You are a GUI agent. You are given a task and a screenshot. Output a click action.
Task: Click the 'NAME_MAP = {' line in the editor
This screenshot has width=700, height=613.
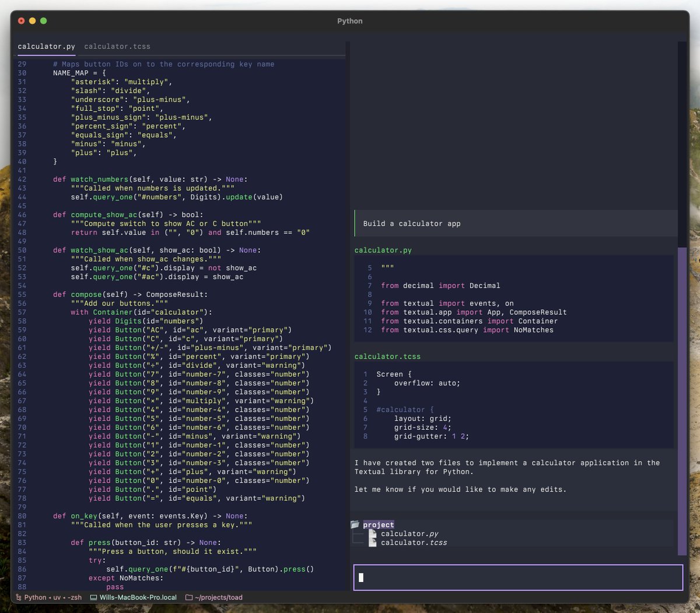click(79, 73)
